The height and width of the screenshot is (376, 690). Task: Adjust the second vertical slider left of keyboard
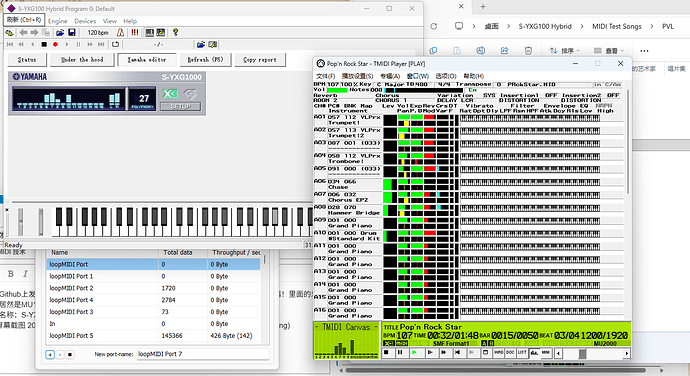[x=41, y=222]
